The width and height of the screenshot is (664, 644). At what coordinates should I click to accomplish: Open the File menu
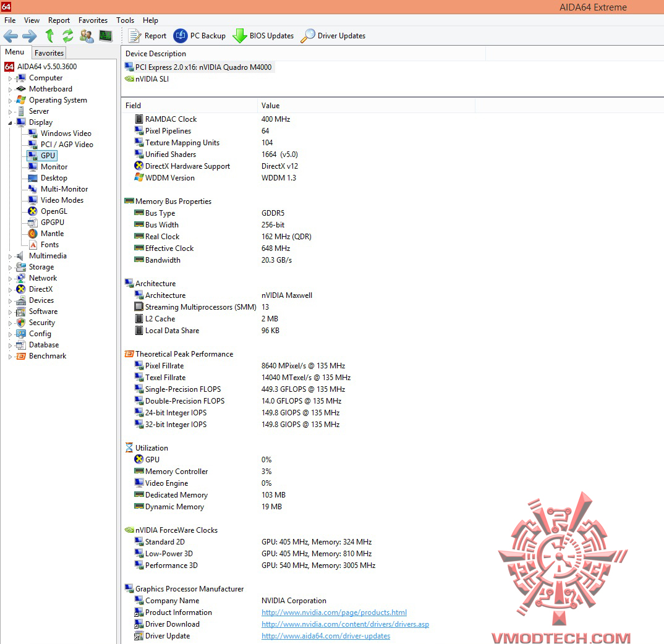point(10,20)
